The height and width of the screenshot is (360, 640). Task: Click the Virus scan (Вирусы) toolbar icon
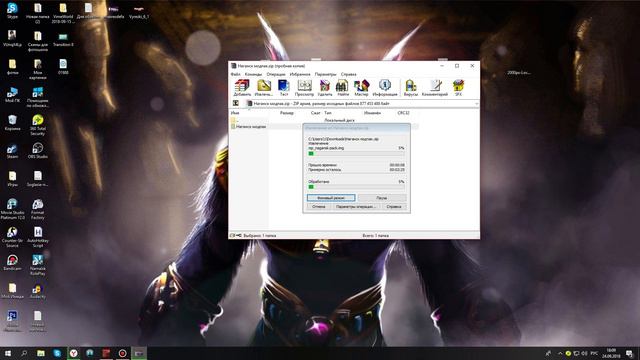coord(411,87)
